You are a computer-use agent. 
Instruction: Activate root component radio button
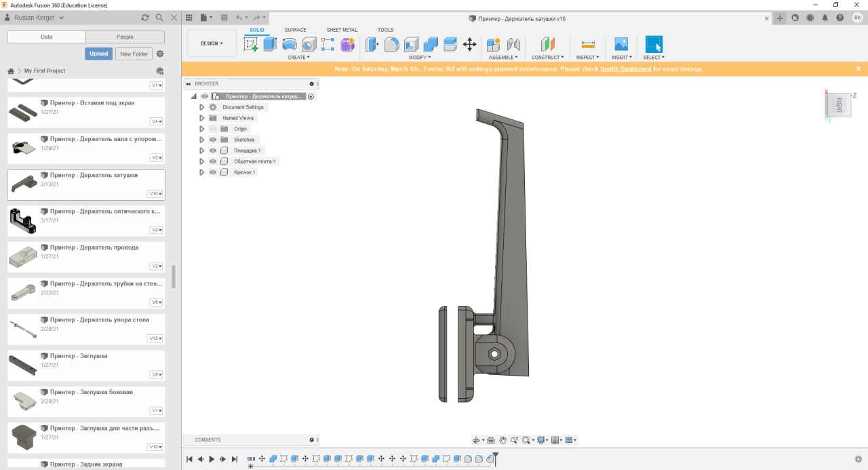[x=311, y=96]
